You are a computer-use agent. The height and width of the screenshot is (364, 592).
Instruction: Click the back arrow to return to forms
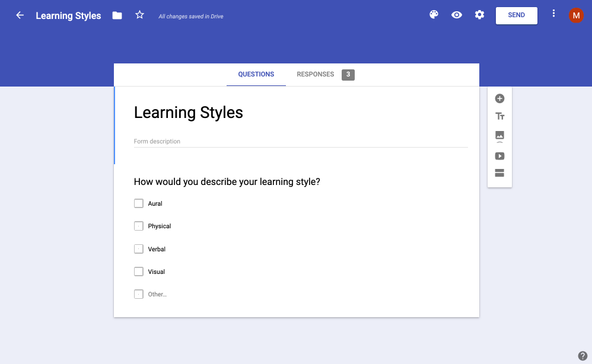pos(20,15)
